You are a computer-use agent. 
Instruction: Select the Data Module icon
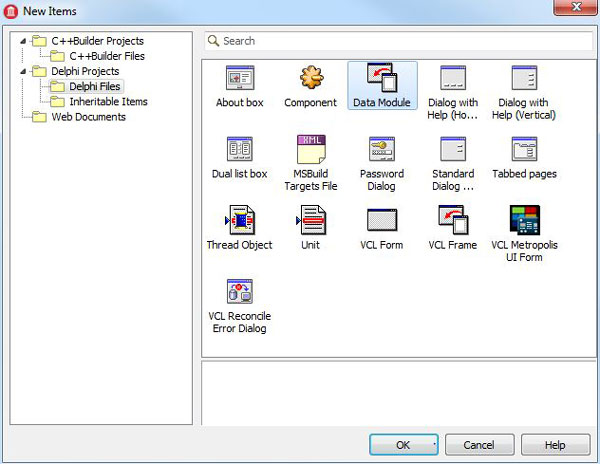pos(382,79)
